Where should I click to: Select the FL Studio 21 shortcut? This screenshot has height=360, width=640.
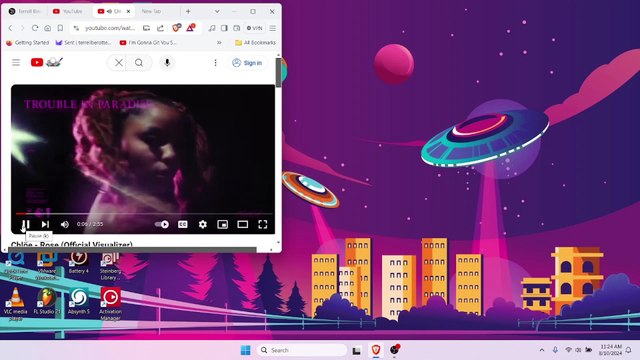pos(47,301)
